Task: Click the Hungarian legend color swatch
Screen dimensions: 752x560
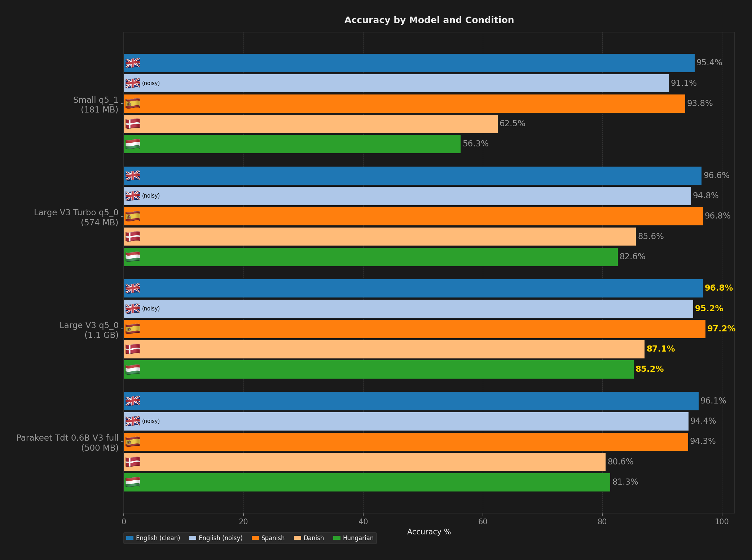Action: (x=337, y=538)
